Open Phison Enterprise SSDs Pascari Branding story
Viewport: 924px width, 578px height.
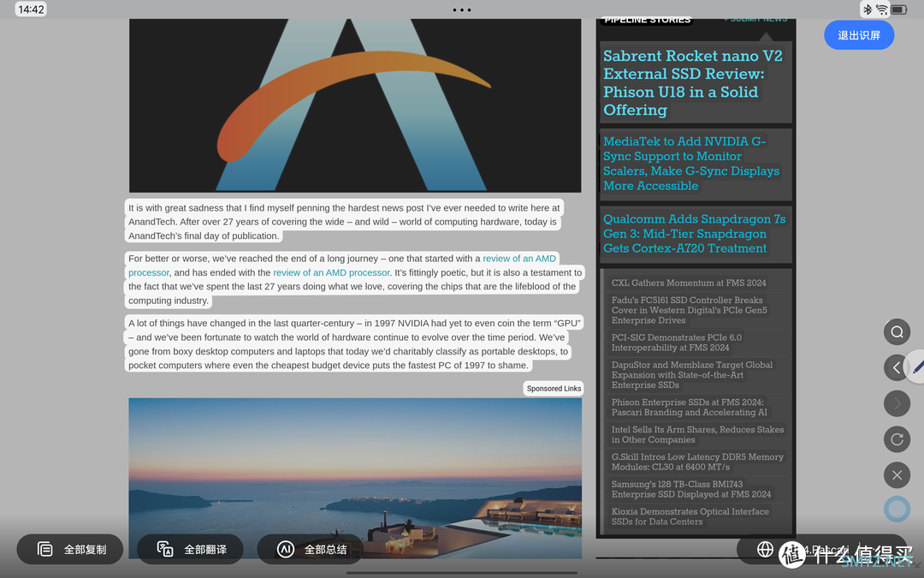[690, 408]
